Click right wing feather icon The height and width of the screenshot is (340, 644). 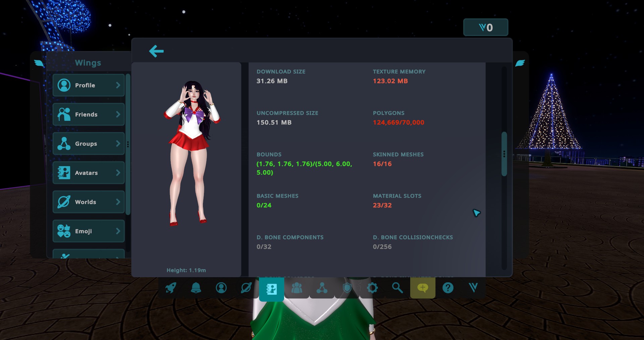(x=520, y=63)
